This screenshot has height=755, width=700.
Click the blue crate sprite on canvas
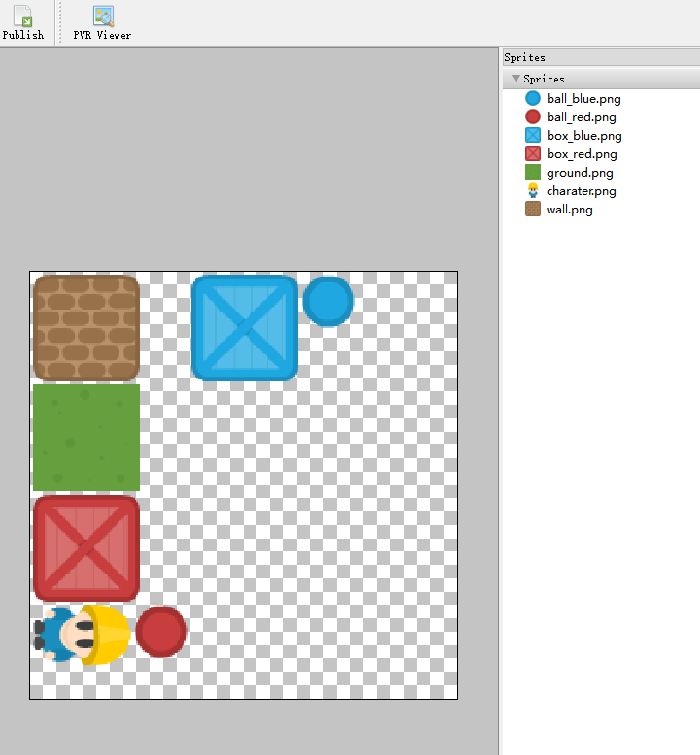(x=245, y=328)
